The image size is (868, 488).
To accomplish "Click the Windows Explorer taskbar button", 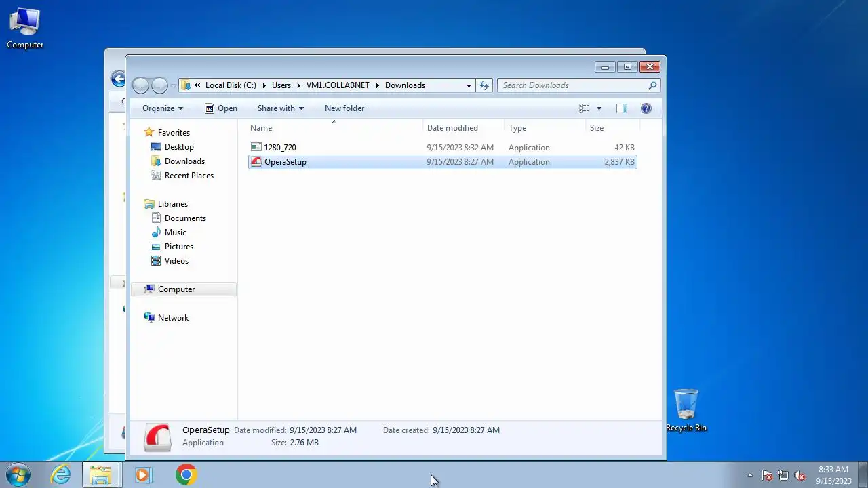I will [101, 474].
